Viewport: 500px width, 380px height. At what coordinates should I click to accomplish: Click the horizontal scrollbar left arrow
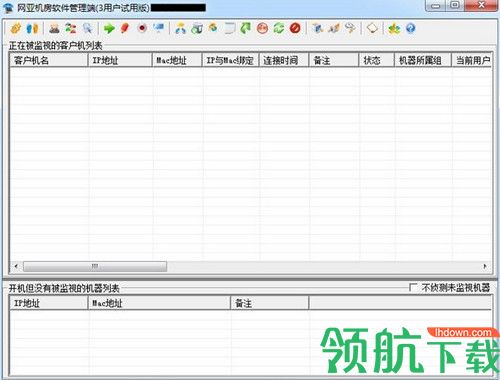(x=16, y=266)
